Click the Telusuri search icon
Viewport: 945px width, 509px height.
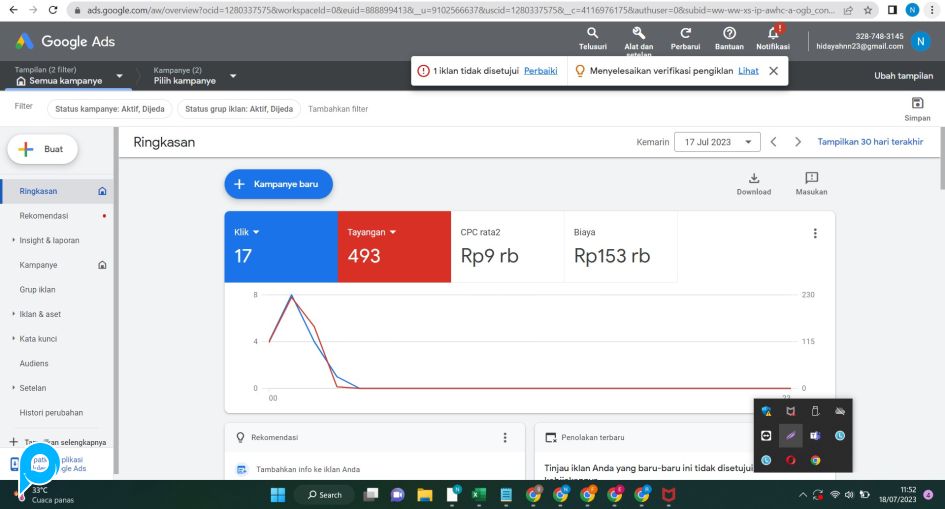tap(592, 34)
